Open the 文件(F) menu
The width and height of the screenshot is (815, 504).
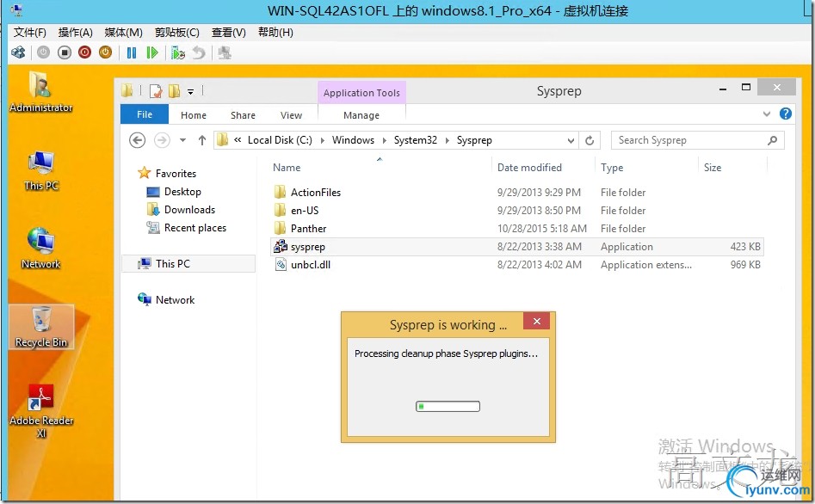point(29,32)
